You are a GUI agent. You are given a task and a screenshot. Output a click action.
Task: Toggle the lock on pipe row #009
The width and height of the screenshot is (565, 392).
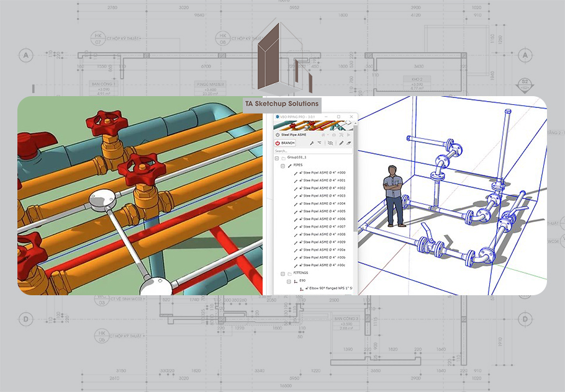point(301,242)
